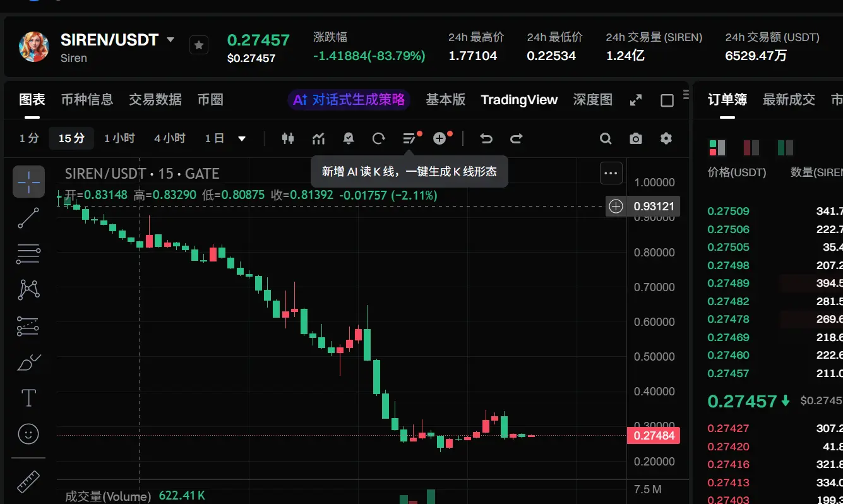
Task: Open the 深度图 depth chart
Action: tap(593, 99)
